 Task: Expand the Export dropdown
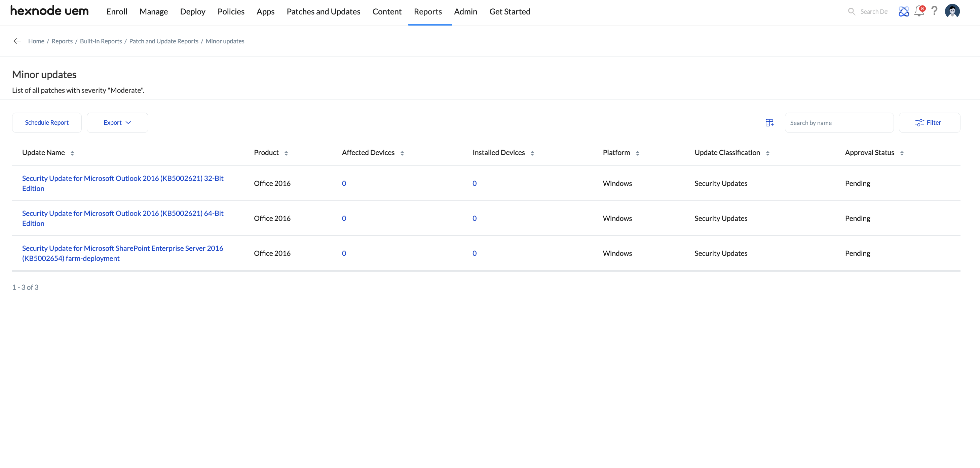[118, 122]
